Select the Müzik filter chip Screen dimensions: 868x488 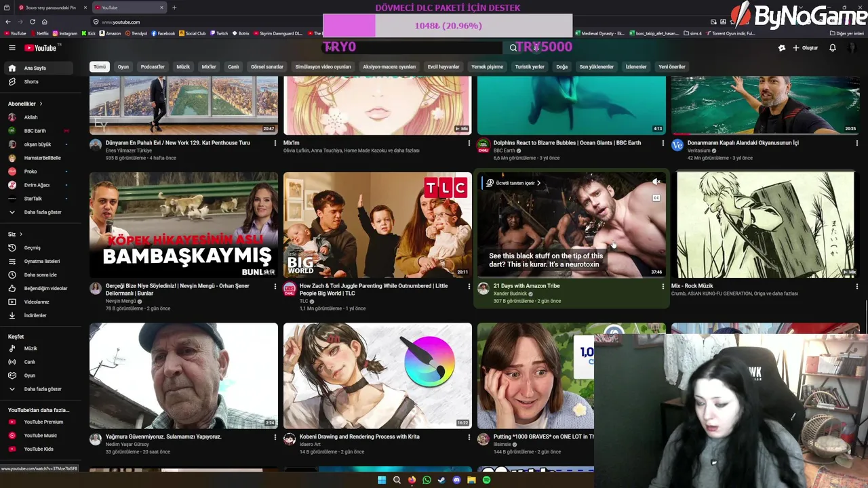point(183,66)
